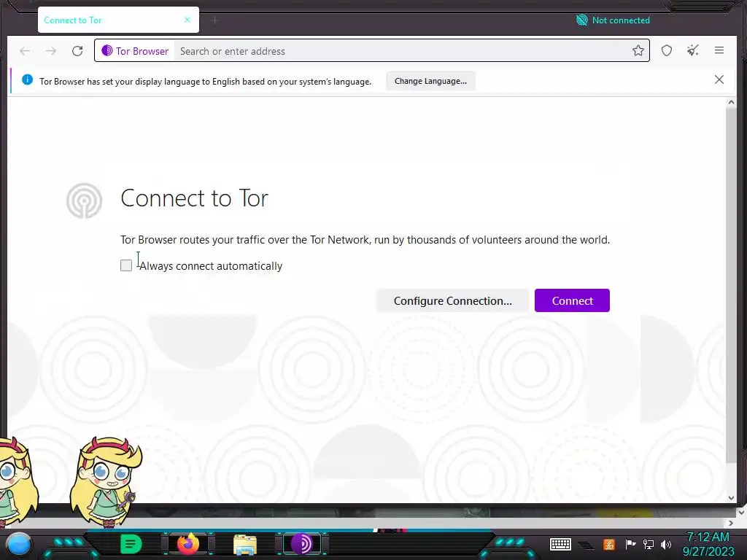Launch Firefox from the taskbar
747x560 pixels.
(187, 544)
